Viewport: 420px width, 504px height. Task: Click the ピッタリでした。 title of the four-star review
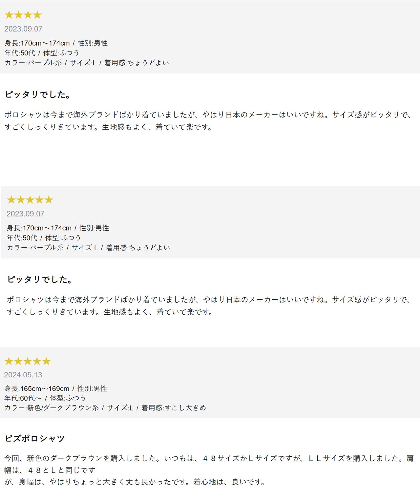[38, 94]
